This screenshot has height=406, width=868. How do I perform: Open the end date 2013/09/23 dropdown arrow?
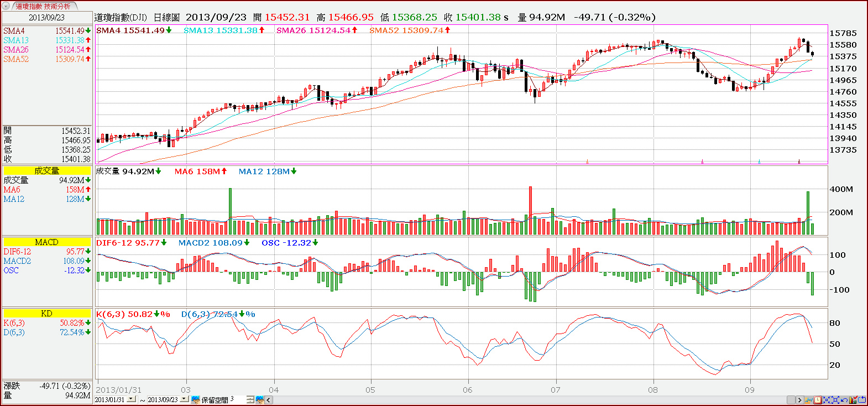tap(184, 398)
